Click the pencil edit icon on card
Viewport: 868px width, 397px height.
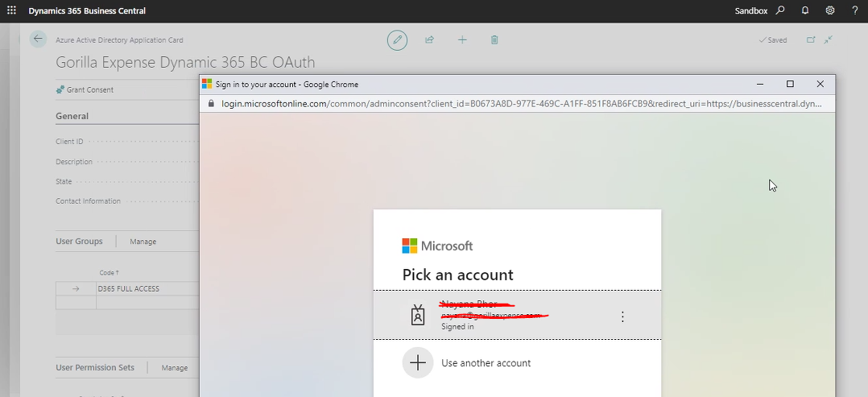pos(397,40)
